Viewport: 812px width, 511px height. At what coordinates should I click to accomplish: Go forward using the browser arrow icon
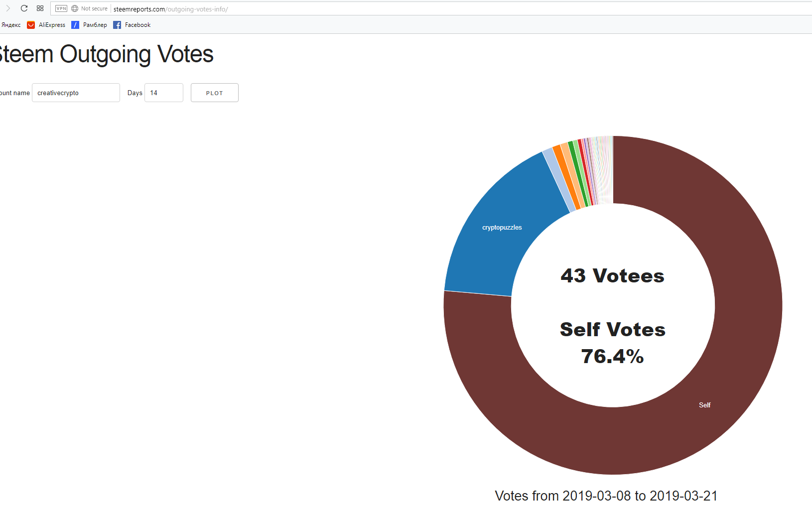click(x=8, y=8)
